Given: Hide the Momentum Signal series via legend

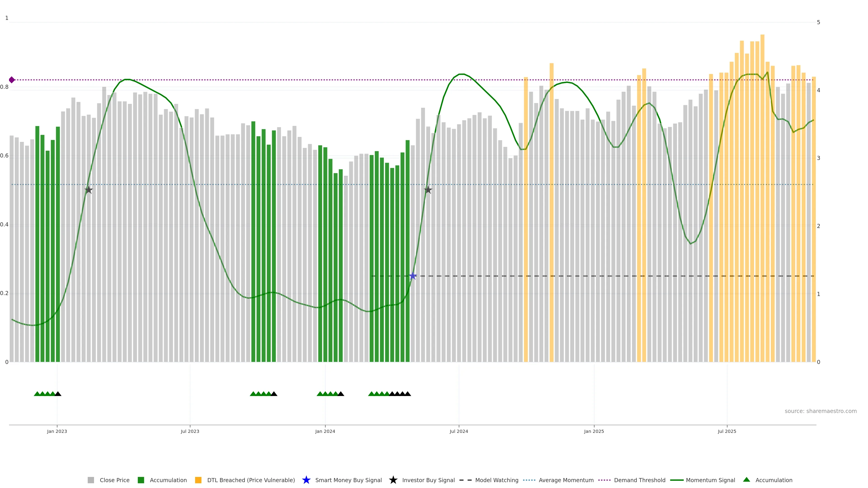Looking at the screenshot, I should click(710, 480).
